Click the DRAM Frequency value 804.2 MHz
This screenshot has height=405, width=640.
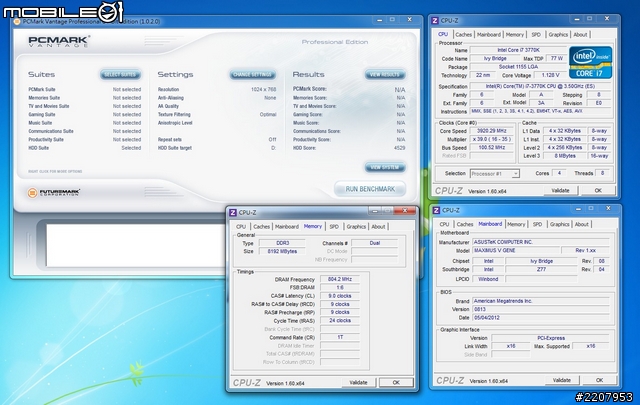point(340,279)
